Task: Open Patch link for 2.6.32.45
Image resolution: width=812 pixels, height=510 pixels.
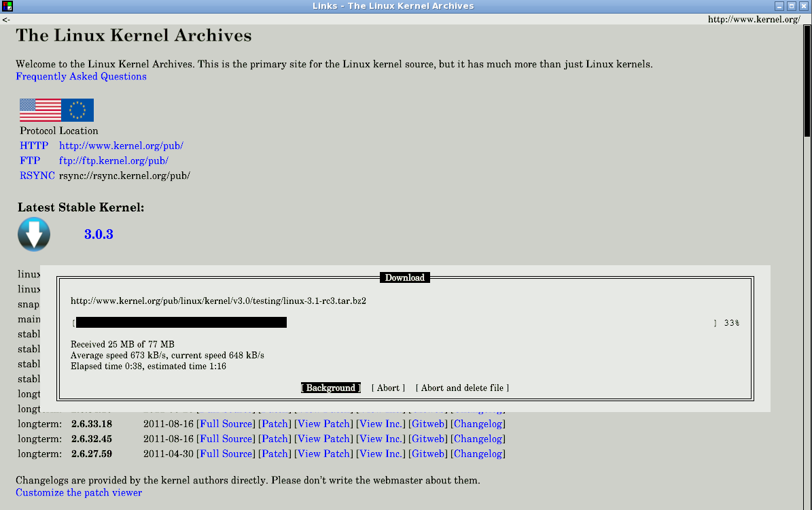Action: pos(275,439)
